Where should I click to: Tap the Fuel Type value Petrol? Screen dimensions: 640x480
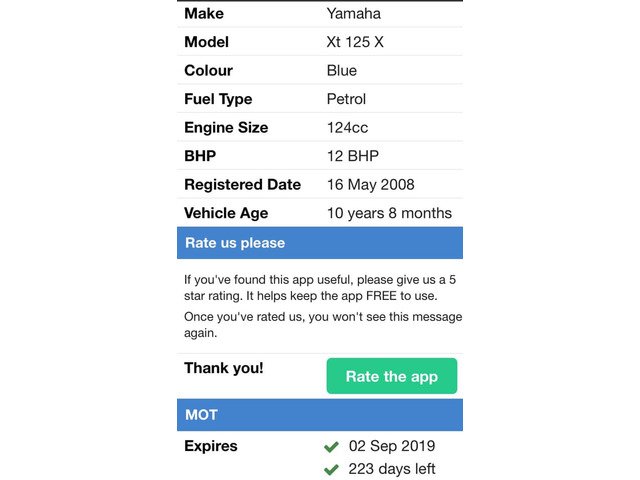pyautogui.click(x=346, y=99)
